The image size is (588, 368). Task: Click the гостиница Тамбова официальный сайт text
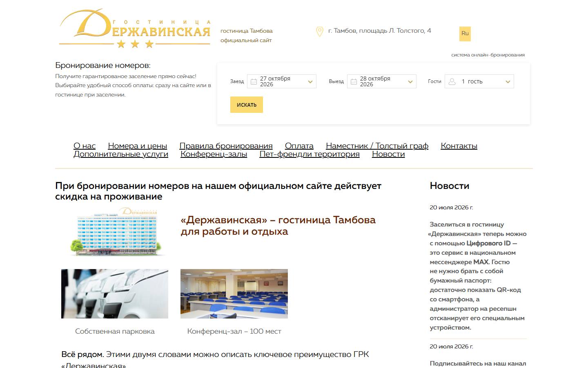click(247, 36)
